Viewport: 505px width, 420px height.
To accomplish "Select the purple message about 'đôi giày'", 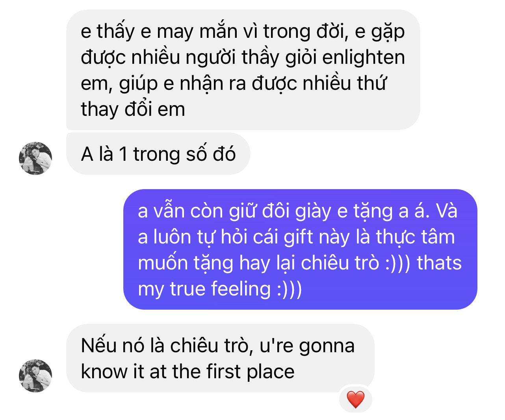I will coord(300,249).
